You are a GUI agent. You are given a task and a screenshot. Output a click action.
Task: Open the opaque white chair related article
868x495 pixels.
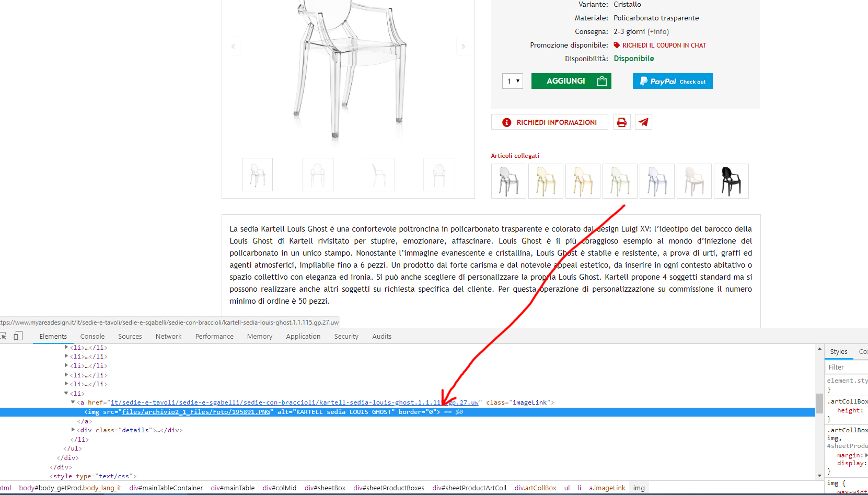694,181
